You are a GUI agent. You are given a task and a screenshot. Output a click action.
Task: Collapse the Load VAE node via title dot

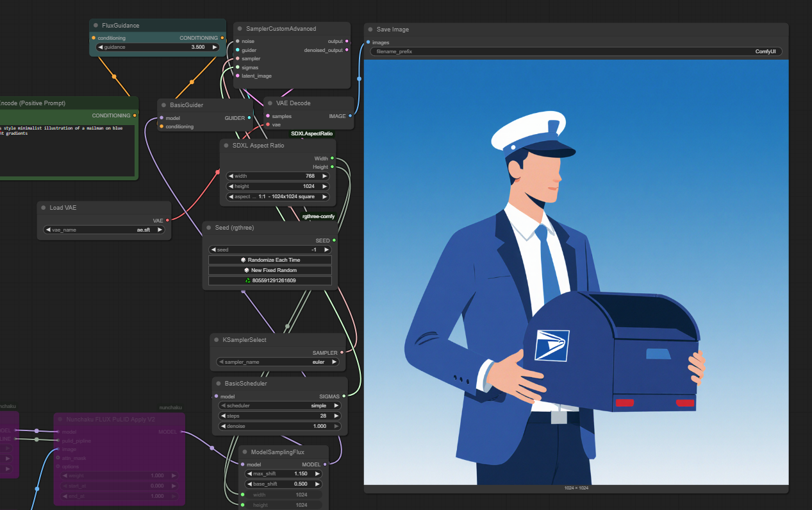tap(44, 208)
